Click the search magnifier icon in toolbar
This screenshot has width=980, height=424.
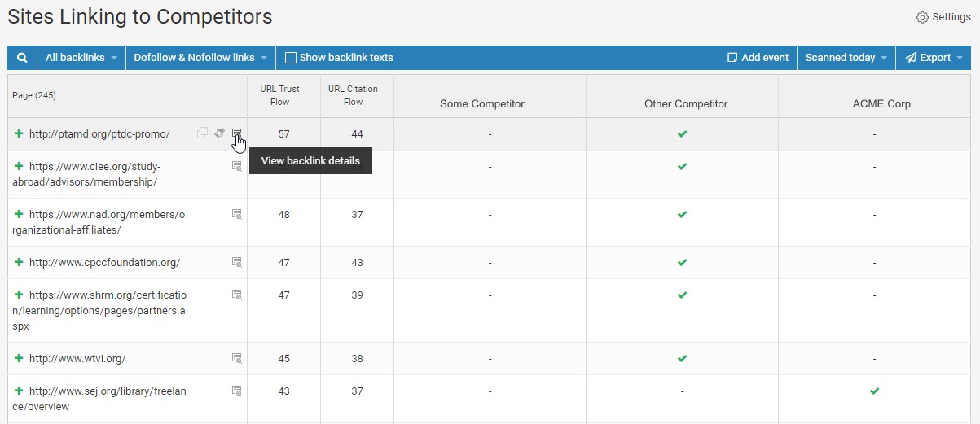[x=22, y=58]
